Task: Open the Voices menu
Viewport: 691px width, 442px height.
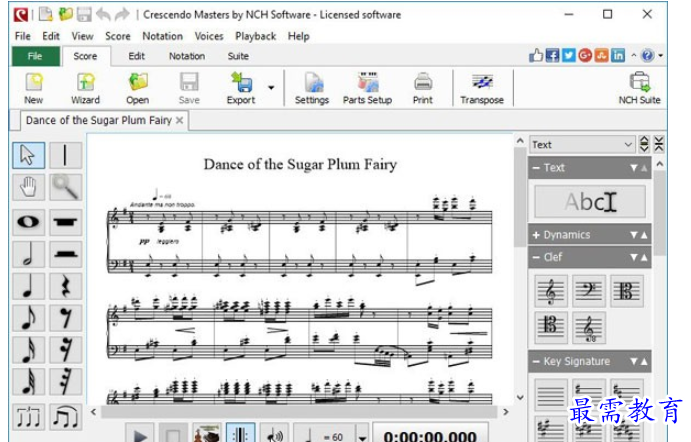Action: point(209,36)
